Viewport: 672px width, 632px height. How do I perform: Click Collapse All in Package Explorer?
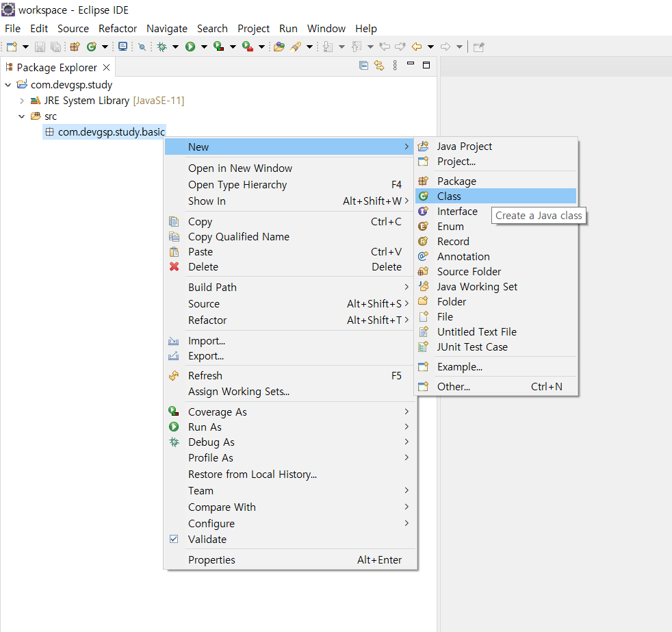pyautogui.click(x=363, y=65)
